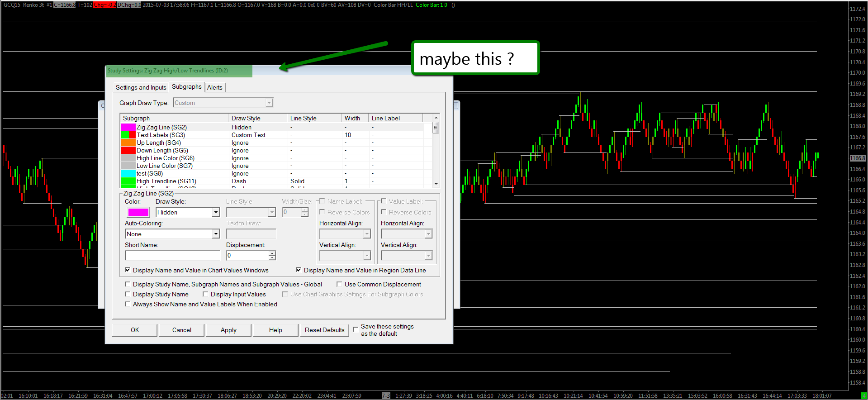The image size is (868, 400).
Task: Open the Auto-Coloring dropdown set to None
Action: (172, 234)
